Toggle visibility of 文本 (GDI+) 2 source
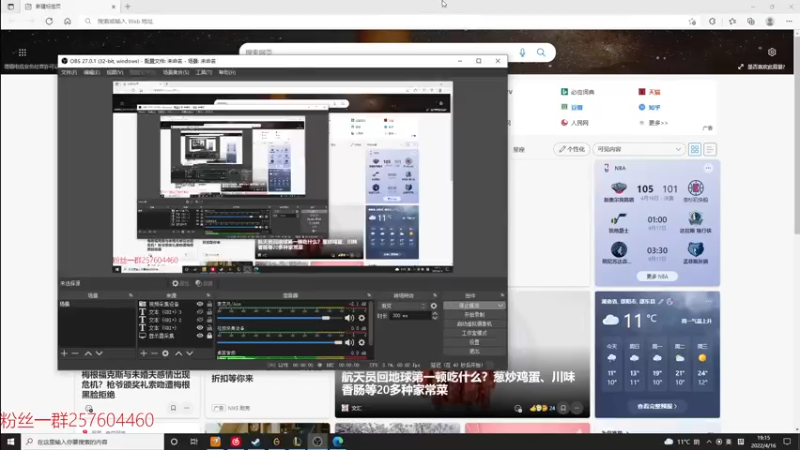The height and width of the screenshot is (450, 800). click(x=199, y=320)
